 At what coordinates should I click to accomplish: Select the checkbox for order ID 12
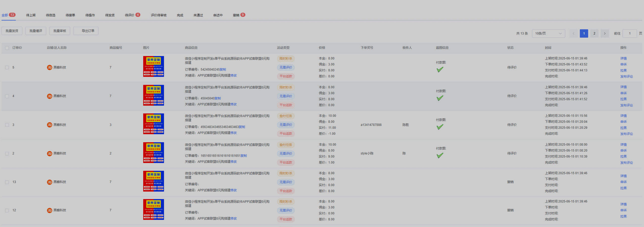coord(7,210)
